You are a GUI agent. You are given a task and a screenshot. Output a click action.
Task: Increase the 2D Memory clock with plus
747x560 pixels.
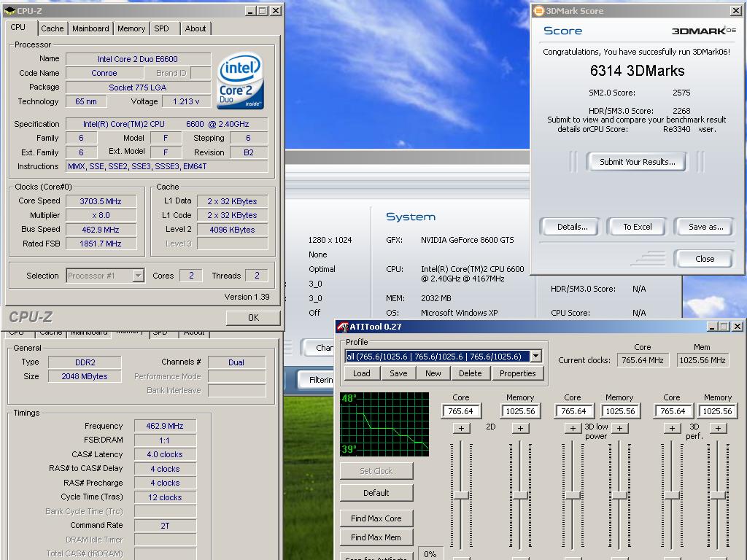[x=520, y=428]
